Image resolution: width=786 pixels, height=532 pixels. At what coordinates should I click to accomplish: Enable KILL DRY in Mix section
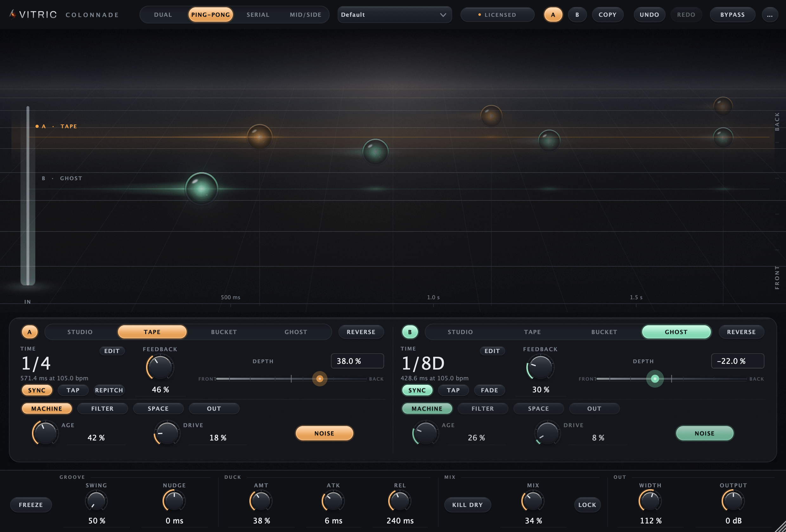coord(467,505)
